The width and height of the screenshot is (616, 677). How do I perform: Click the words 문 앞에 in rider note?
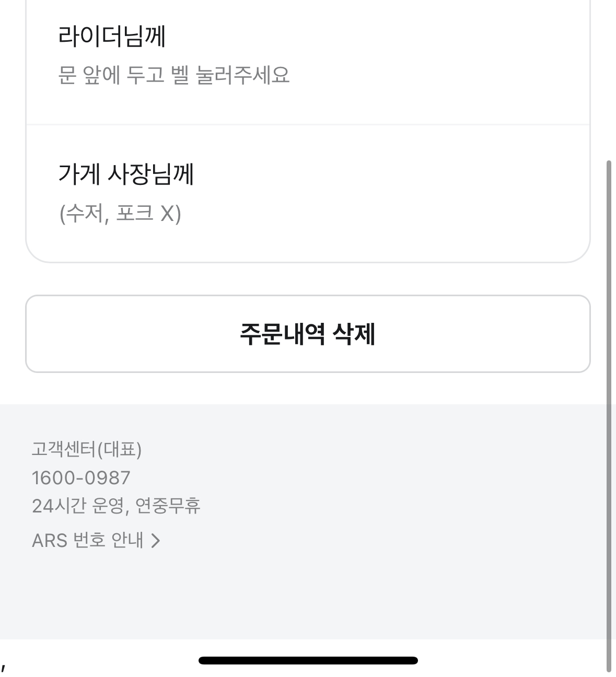coord(89,75)
